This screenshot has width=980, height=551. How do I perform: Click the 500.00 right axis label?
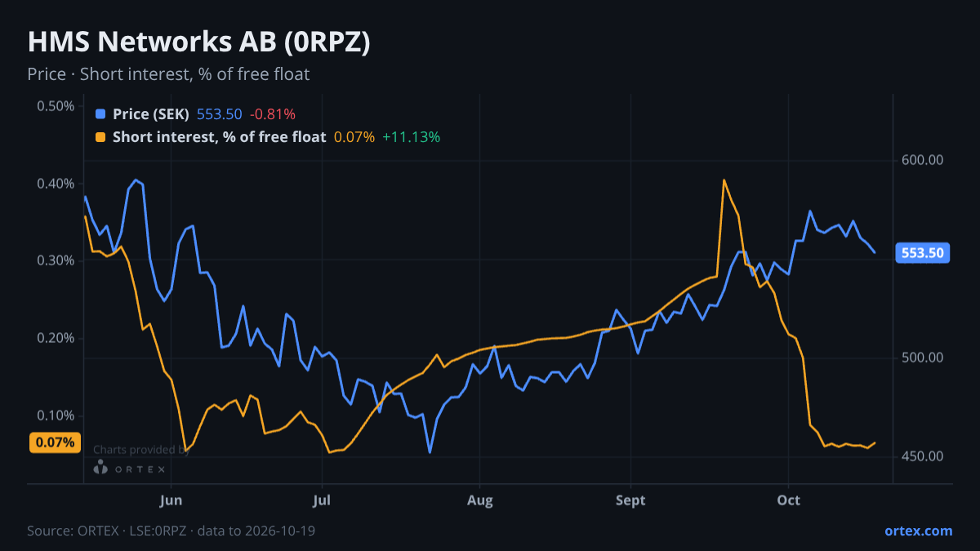pyautogui.click(x=924, y=358)
